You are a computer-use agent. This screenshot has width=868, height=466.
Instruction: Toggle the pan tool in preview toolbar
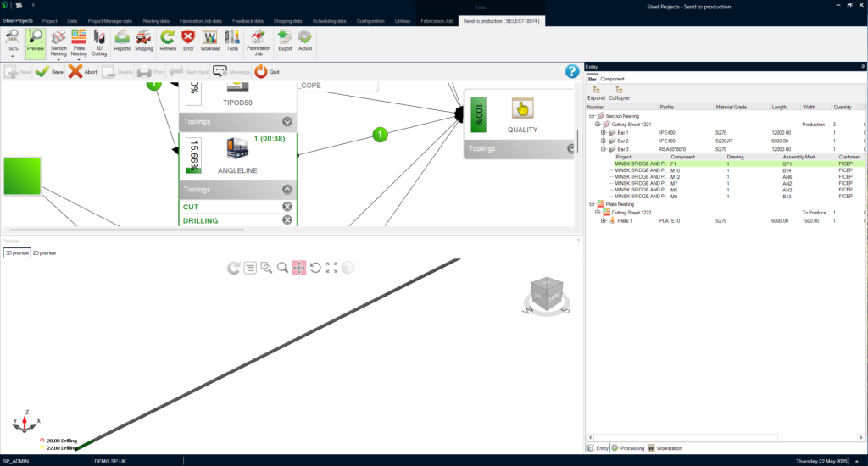tap(298, 268)
